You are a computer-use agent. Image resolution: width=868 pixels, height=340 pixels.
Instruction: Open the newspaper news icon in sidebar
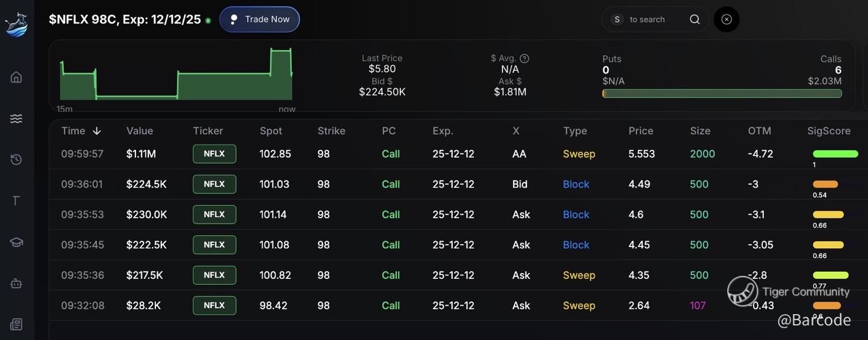click(x=16, y=324)
